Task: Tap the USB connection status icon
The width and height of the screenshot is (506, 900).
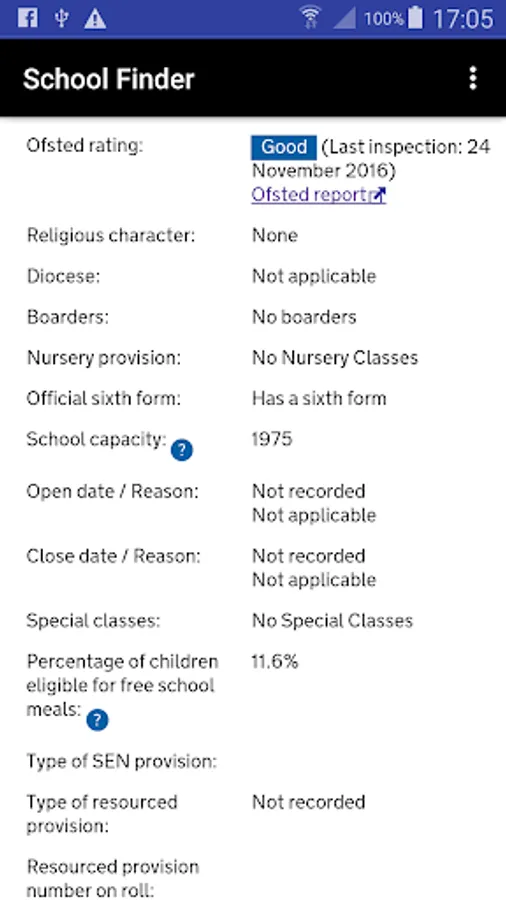Action: point(61,18)
